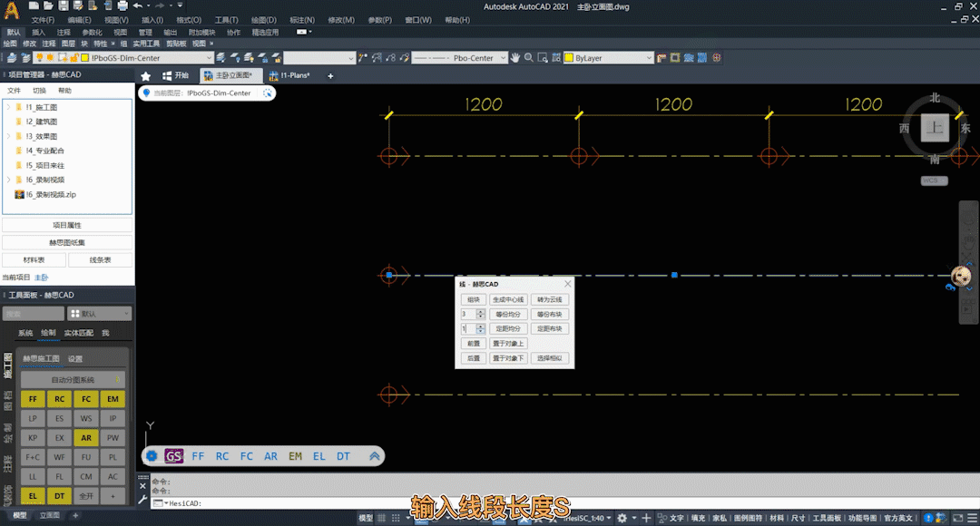Open the ByLayer color dropdown
The image size is (980, 526).
[648, 58]
